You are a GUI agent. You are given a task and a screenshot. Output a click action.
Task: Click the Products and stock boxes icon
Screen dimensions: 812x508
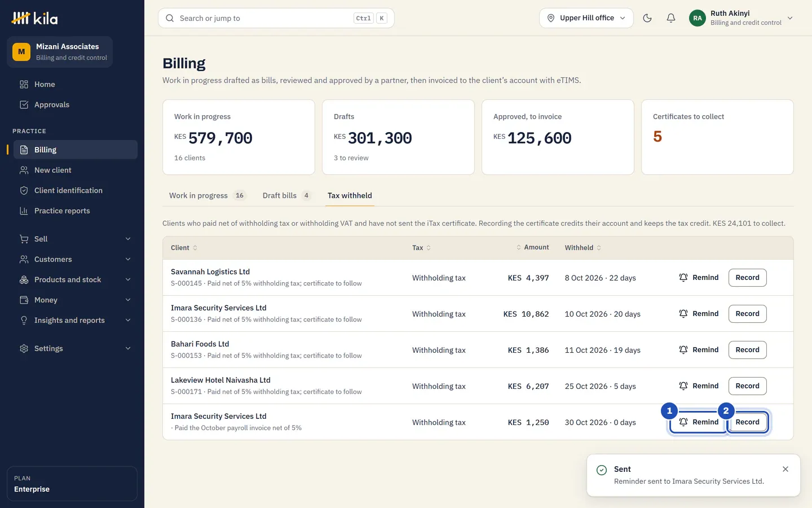[x=24, y=279]
